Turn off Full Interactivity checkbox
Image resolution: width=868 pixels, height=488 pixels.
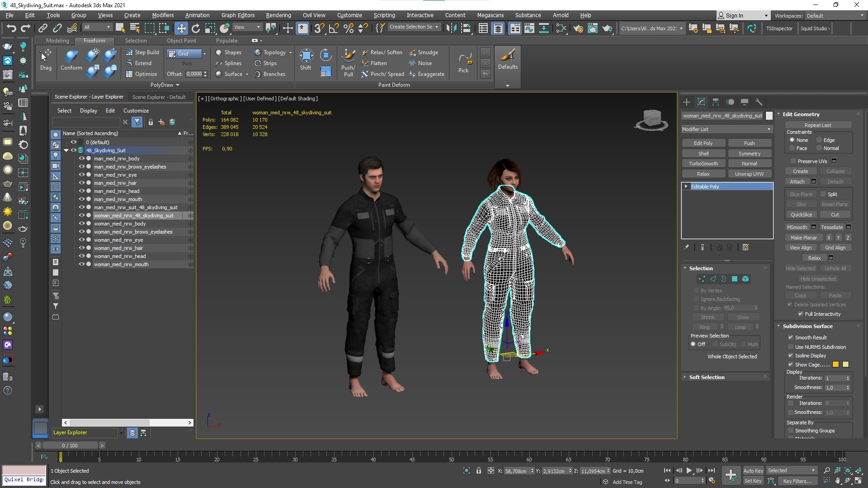(x=801, y=314)
